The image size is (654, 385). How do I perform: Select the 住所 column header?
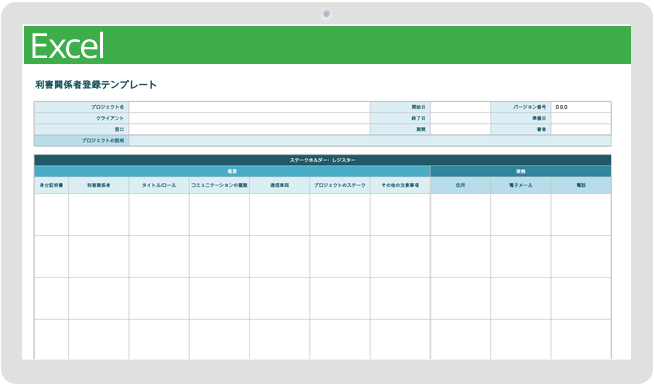coord(460,185)
